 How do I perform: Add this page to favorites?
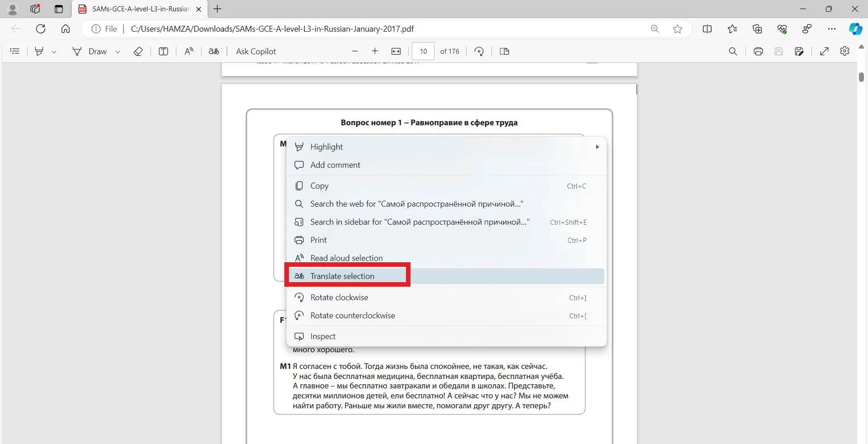tap(677, 28)
